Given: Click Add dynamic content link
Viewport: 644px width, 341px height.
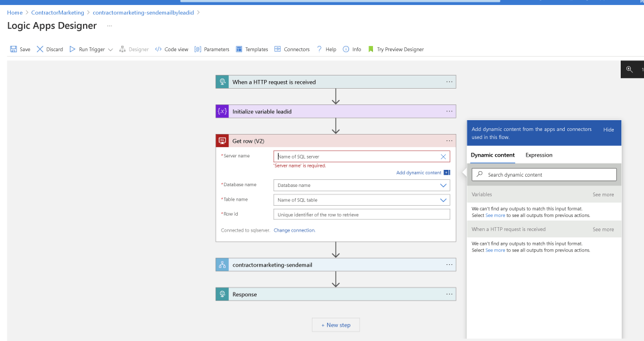Looking at the screenshot, I should tap(418, 172).
